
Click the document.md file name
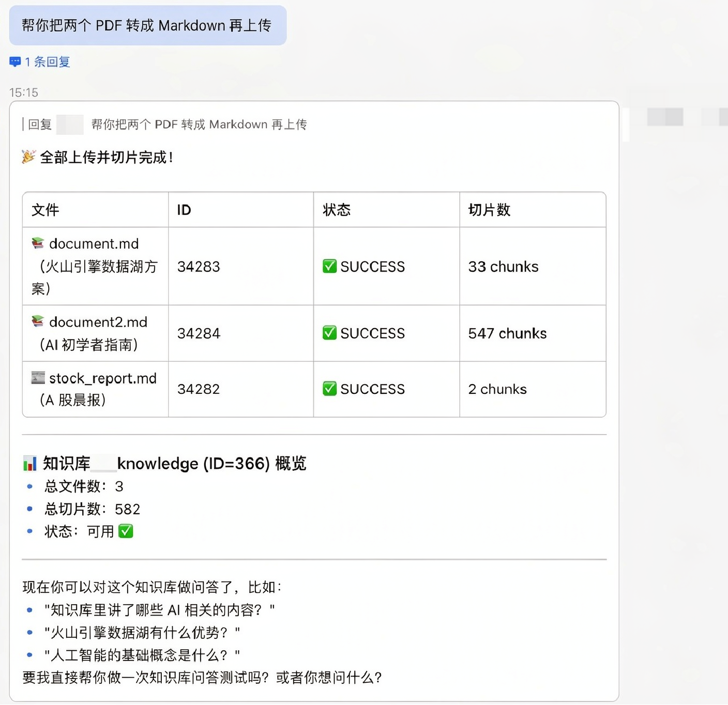(94, 243)
